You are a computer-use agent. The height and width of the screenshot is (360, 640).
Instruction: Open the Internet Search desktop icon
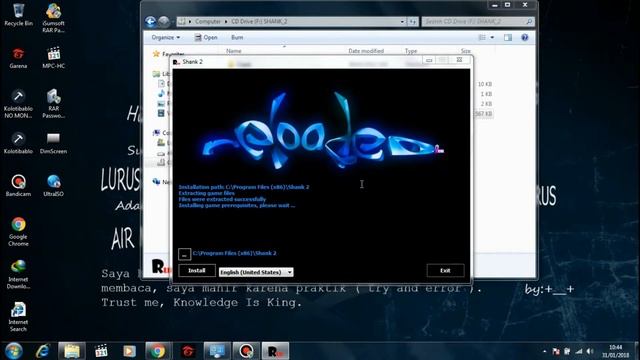[x=18, y=317]
